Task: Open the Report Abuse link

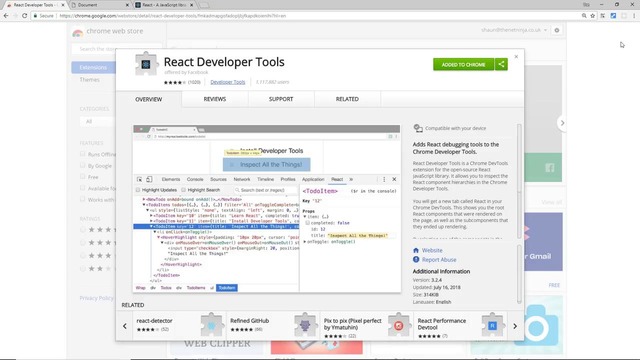Action: tap(439, 260)
